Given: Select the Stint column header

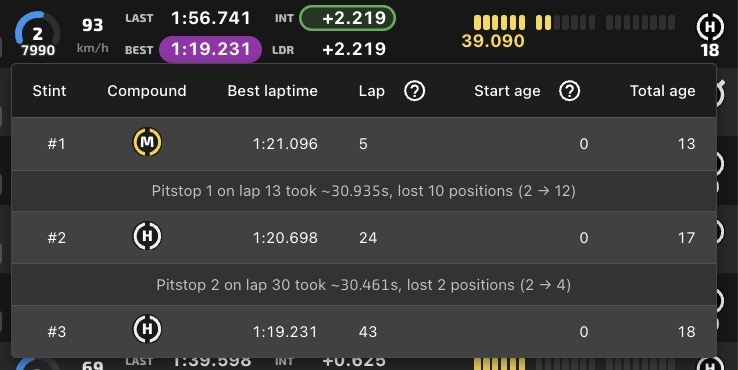Looking at the screenshot, I should pos(49,91).
